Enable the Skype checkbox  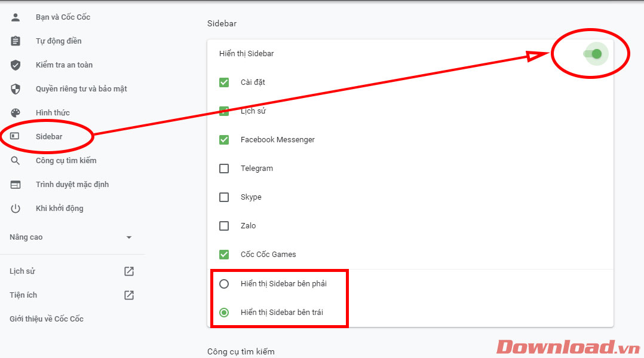coord(224,197)
